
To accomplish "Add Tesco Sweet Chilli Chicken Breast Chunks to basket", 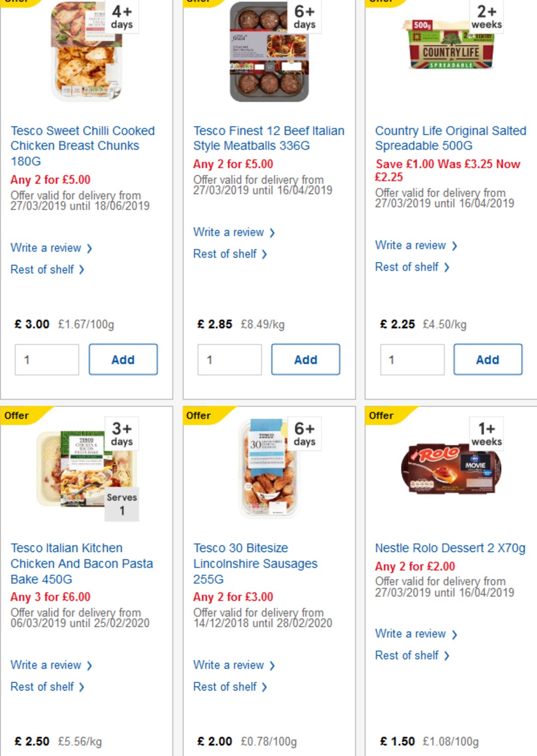I will point(123,359).
